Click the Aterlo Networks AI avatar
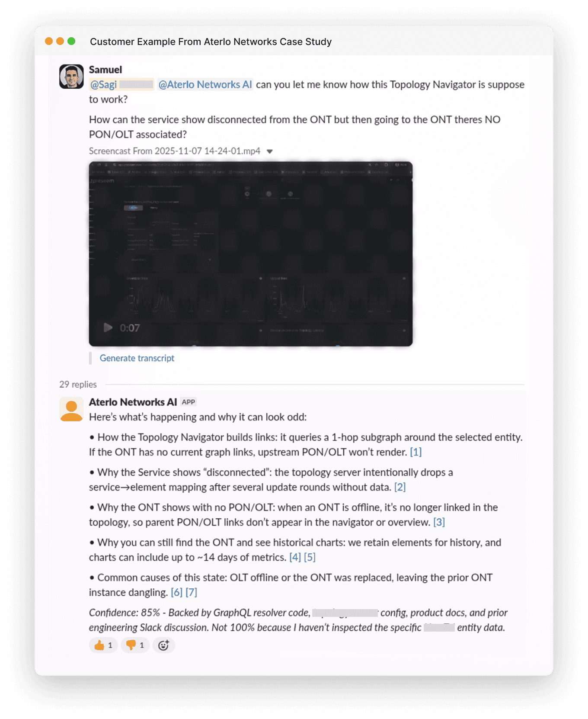This screenshot has width=588, height=719. click(71, 409)
